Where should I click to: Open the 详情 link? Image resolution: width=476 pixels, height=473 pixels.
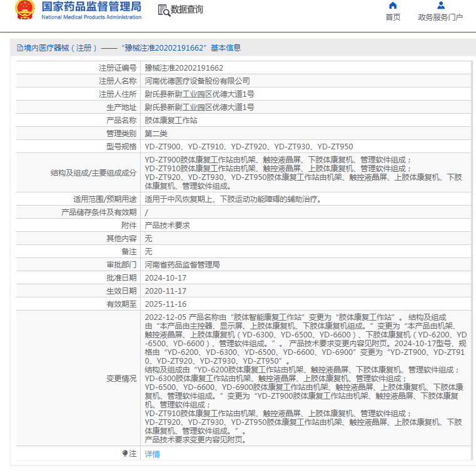point(153,454)
